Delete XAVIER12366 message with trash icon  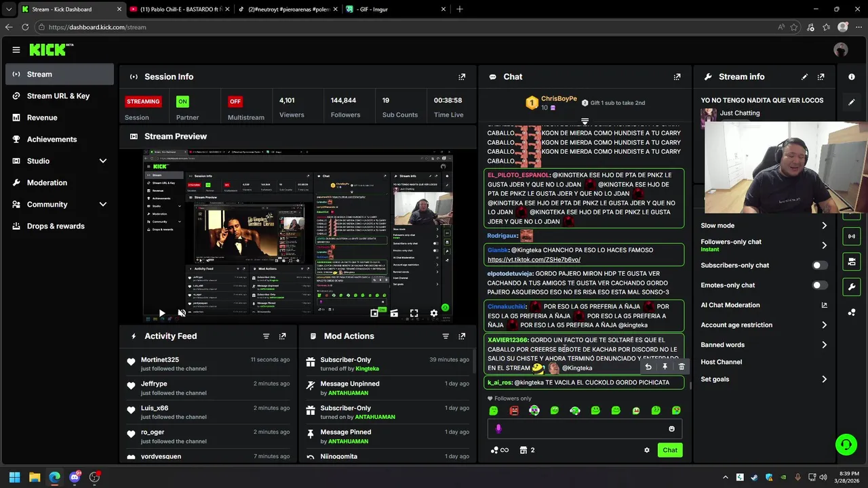tap(682, 367)
